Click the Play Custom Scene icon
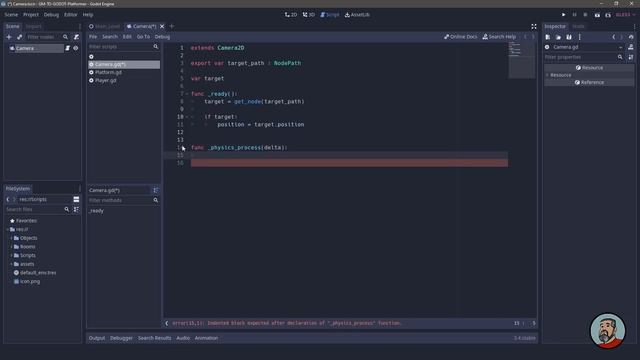Viewport: 640px width, 360px height. point(608,15)
